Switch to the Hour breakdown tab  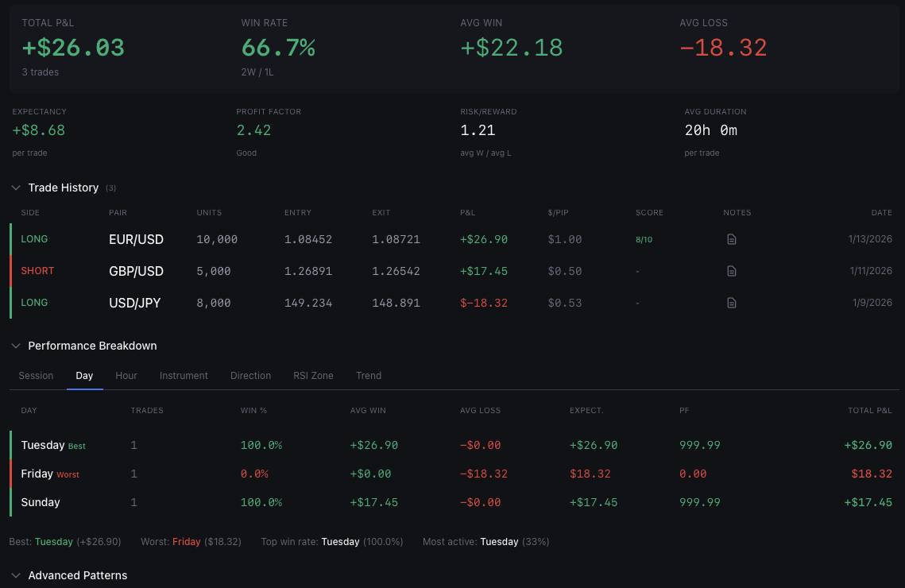(126, 375)
